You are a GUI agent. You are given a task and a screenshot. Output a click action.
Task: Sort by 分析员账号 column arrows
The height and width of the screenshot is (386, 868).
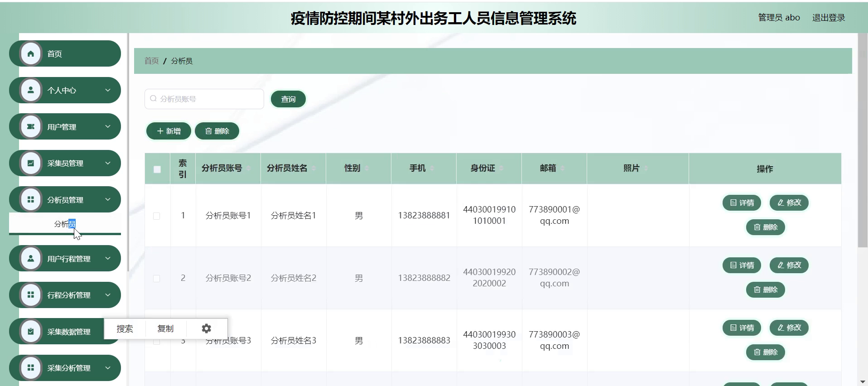click(248, 168)
